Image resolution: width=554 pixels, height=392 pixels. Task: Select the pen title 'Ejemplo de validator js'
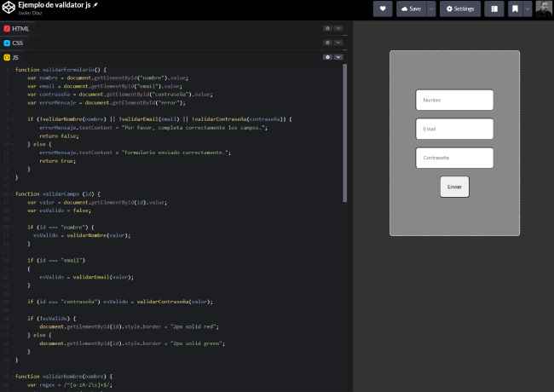(x=55, y=5)
